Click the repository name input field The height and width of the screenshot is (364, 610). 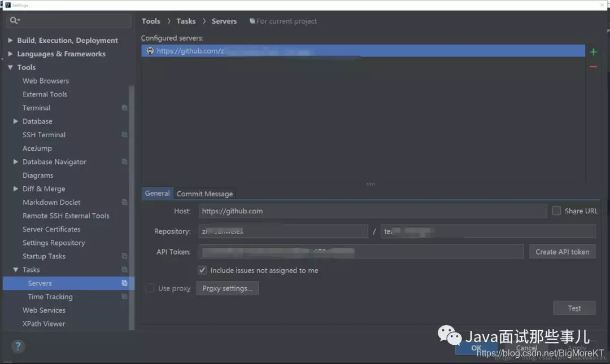488,231
